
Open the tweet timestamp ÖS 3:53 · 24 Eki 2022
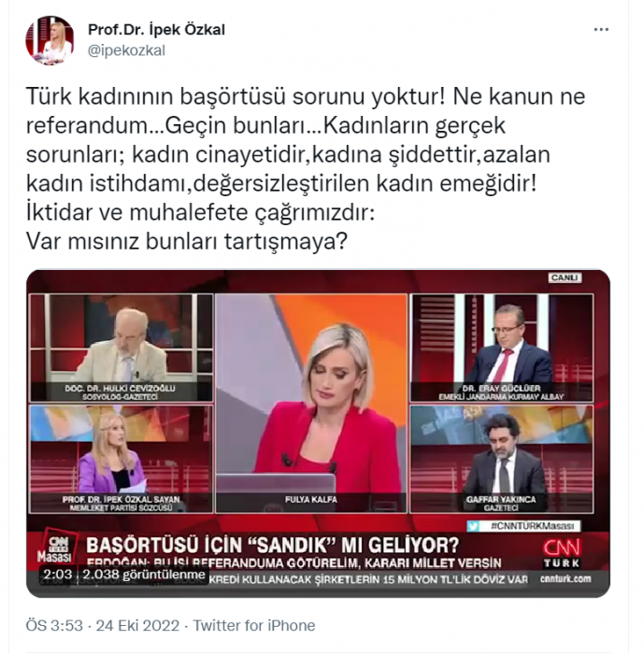(103, 626)
